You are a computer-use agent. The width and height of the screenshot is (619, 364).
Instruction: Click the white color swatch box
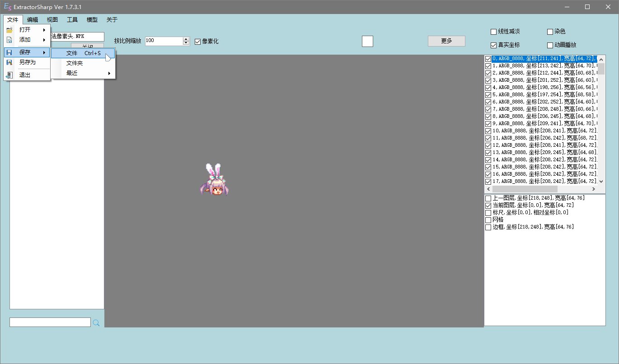click(x=367, y=41)
